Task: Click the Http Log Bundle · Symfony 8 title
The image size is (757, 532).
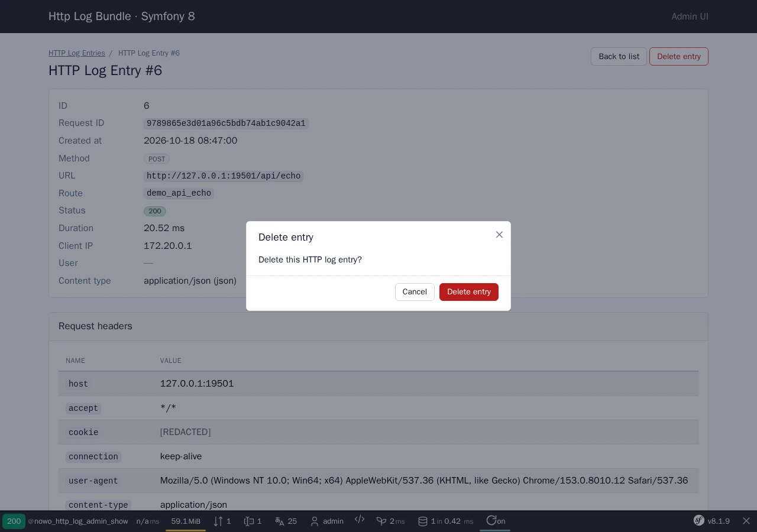Action: (122, 17)
